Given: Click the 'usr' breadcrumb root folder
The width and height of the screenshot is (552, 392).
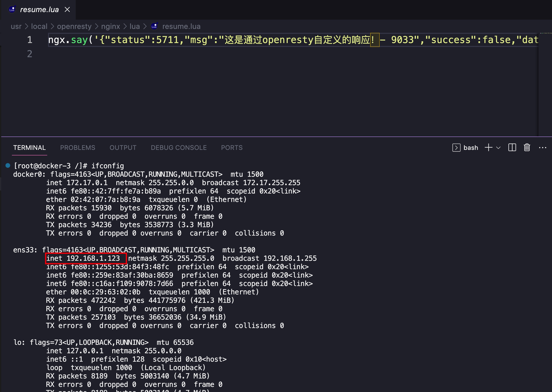Looking at the screenshot, I should 16,26.
